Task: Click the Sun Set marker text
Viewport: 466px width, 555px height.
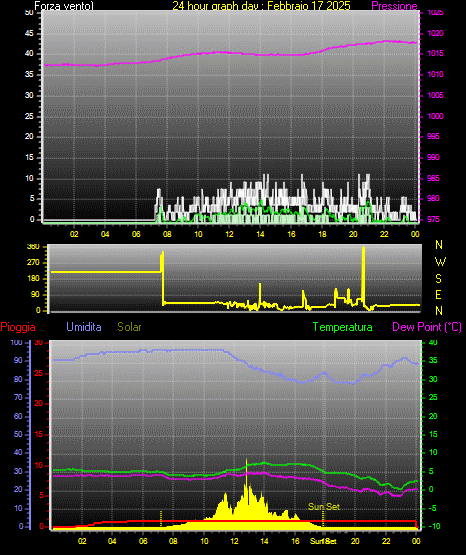Action: tap(324, 507)
